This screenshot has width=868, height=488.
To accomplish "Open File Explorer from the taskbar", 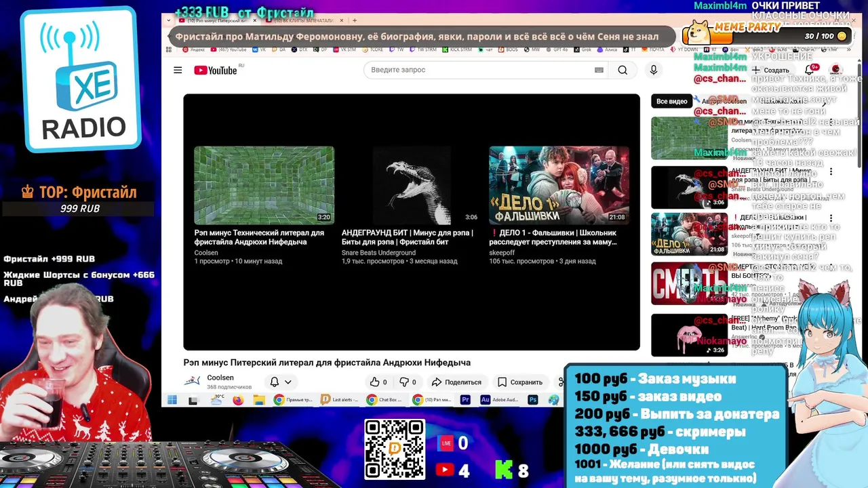I will 259,400.
